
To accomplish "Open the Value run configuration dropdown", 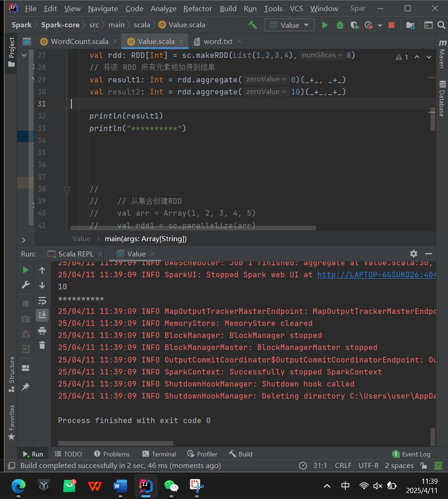I will pos(289,25).
